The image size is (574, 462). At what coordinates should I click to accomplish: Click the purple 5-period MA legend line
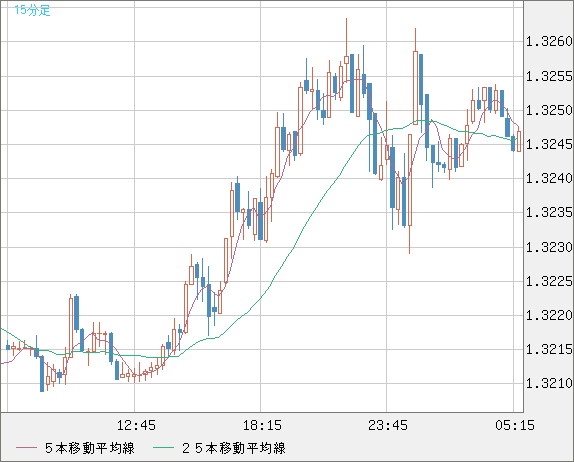point(26,448)
